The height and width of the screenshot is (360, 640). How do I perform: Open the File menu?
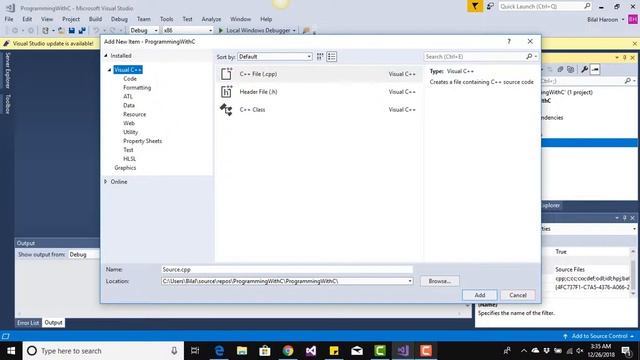pos(9,19)
